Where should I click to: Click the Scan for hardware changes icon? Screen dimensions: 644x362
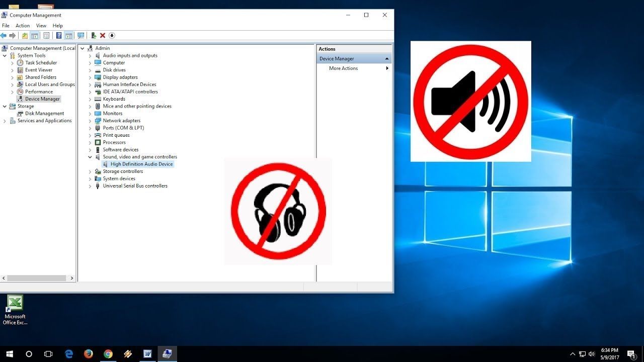click(x=80, y=36)
